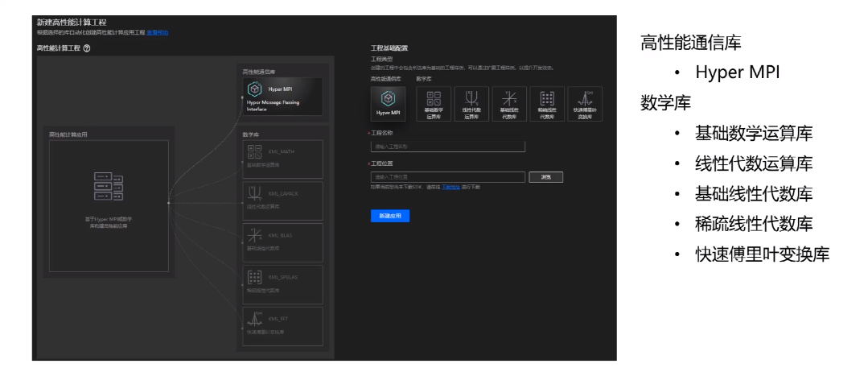The width and height of the screenshot is (868, 372).
Task: Select the KML_BLAS card in the diagram
Action: (x=282, y=242)
